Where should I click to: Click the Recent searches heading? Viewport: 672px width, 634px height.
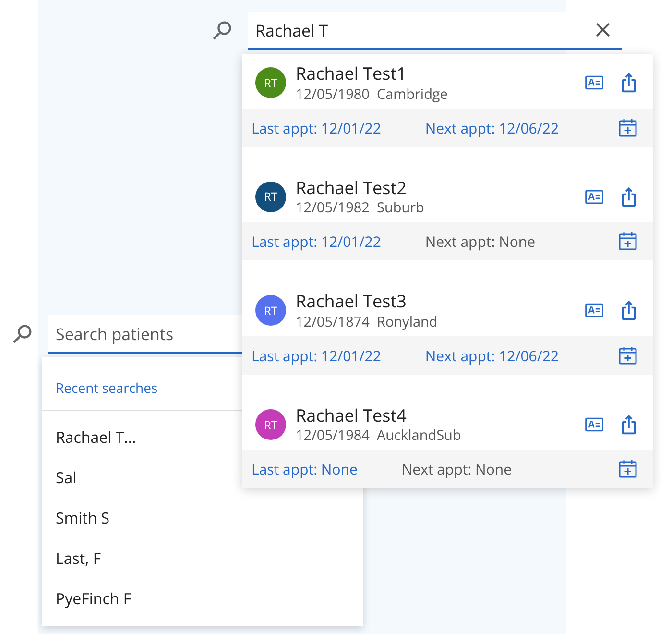107,388
